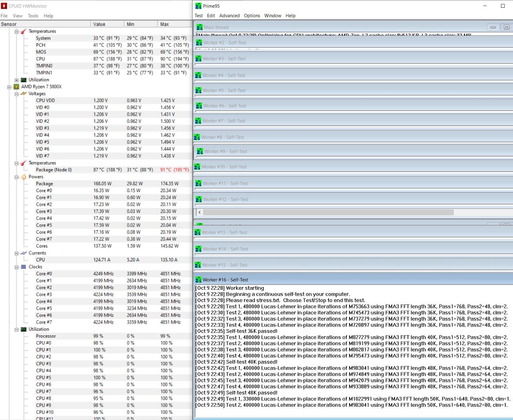The height and width of the screenshot is (420, 513).
Task: Minimize the Main thread child window
Action: [493, 27]
